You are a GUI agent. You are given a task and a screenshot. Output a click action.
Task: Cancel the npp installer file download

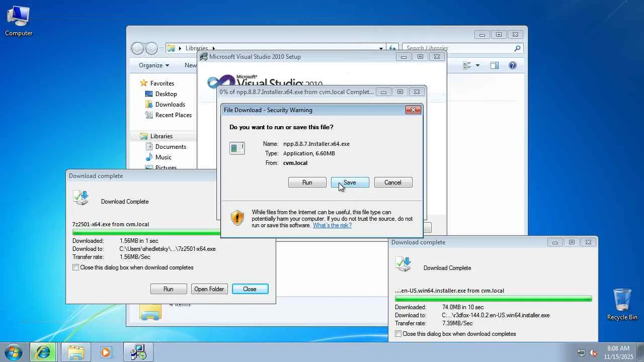(x=393, y=183)
